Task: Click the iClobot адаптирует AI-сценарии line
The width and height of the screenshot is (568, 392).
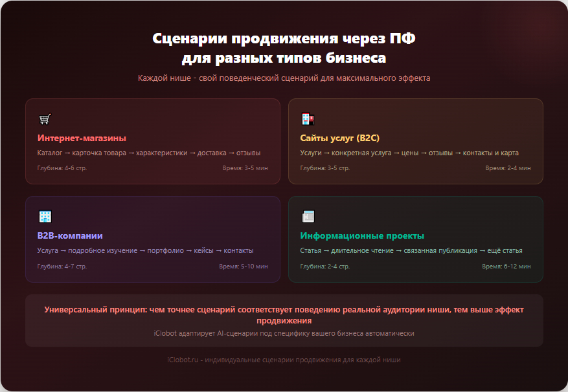Action: 284,333
